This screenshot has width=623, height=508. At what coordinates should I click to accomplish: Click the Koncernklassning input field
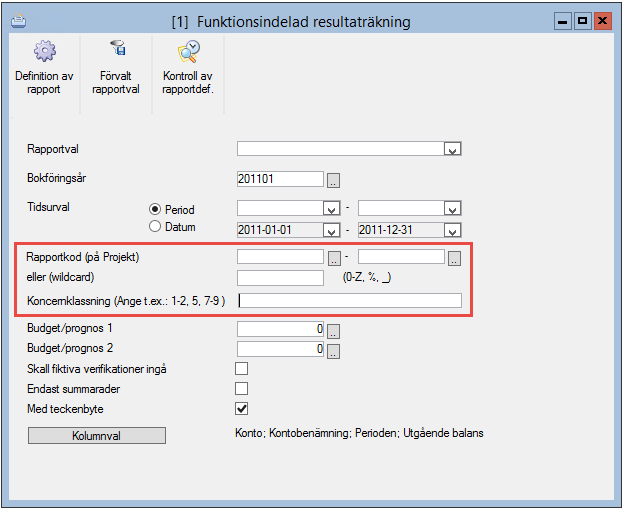349,301
